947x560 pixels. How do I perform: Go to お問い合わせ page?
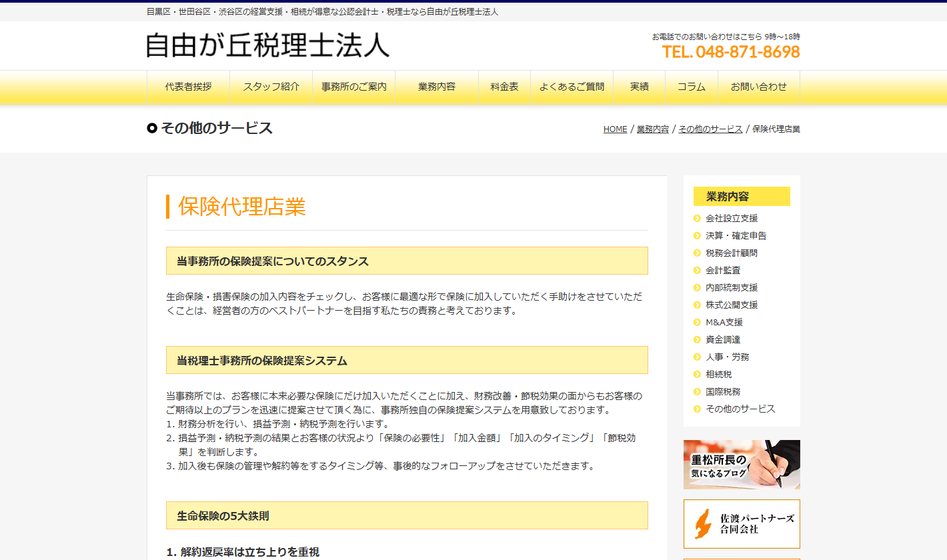tap(759, 87)
